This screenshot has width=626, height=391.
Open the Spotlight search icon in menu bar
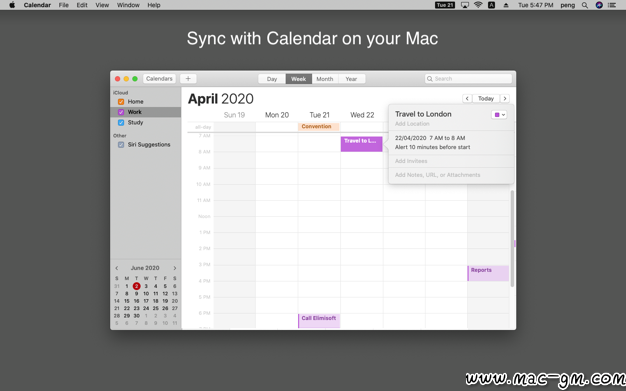coord(585,5)
